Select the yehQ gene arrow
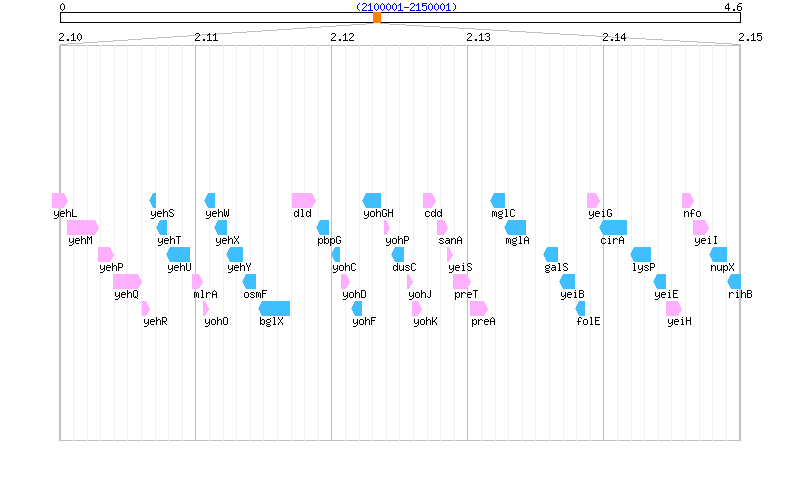Screen dimensions: 800x500 [127, 281]
